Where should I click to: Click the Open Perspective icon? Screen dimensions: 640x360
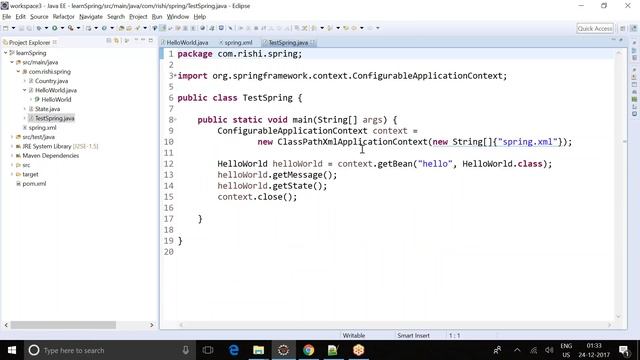coord(623,28)
